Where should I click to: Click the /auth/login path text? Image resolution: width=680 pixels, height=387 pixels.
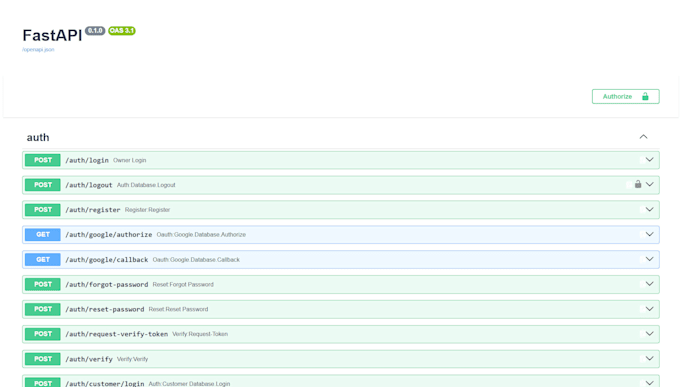point(87,160)
